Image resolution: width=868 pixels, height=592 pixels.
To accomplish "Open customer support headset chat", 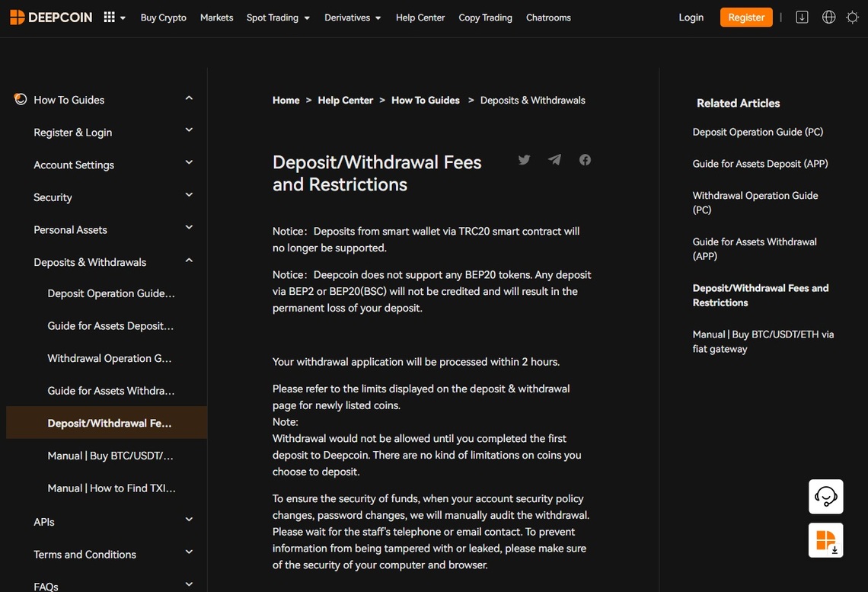I will [x=825, y=497].
